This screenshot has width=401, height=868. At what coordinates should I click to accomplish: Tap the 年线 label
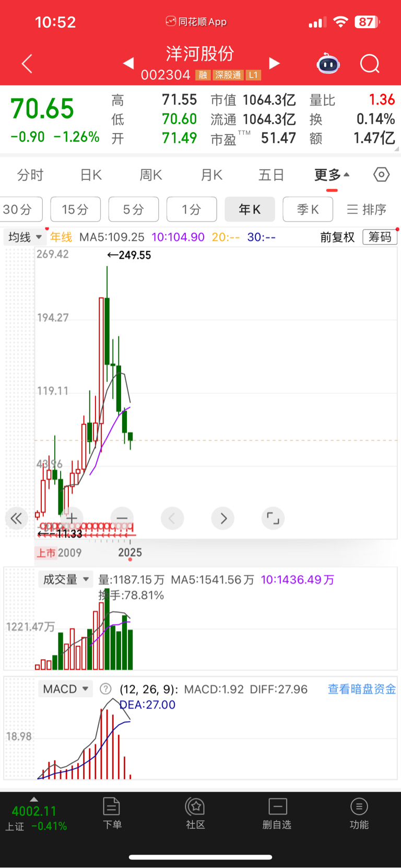(61, 237)
